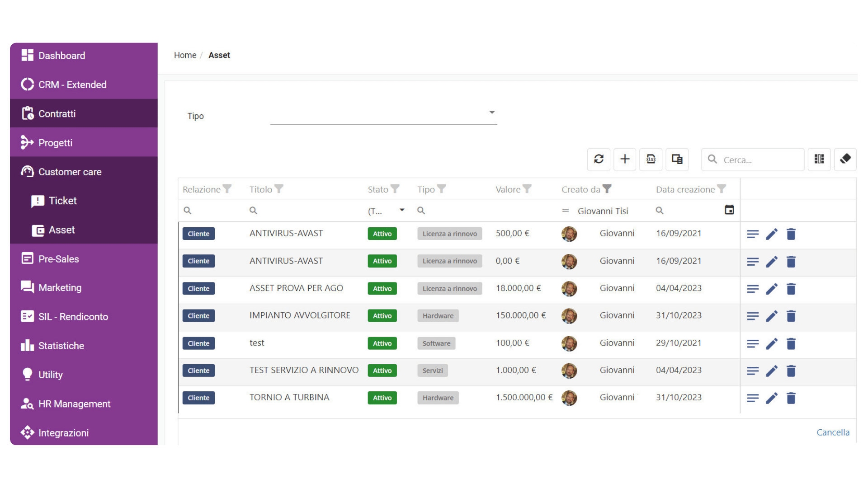Image resolution: width=868 pixels, height=488 pixels.
Task: Toggle the Stato column filter funnel
Action: (395, 189)
